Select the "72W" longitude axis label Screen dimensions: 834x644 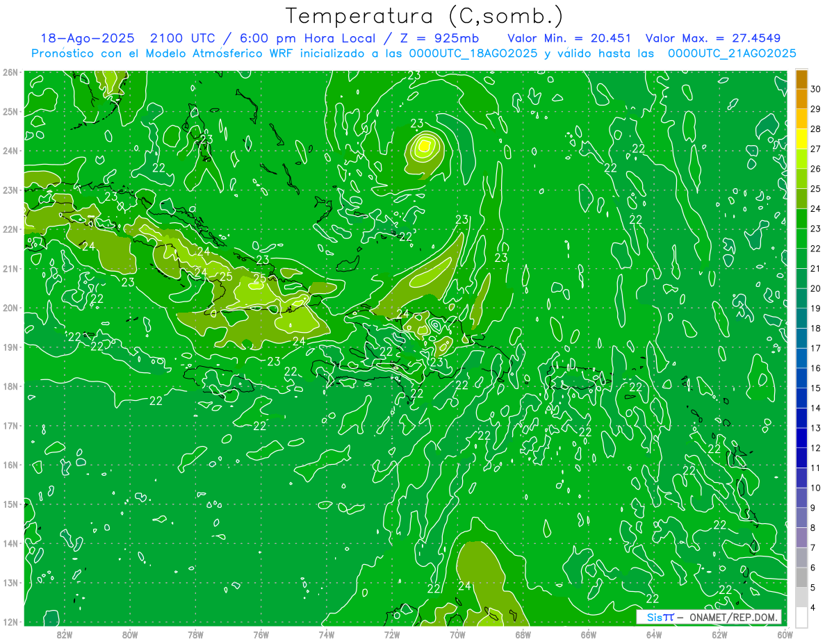pos(392,634)
